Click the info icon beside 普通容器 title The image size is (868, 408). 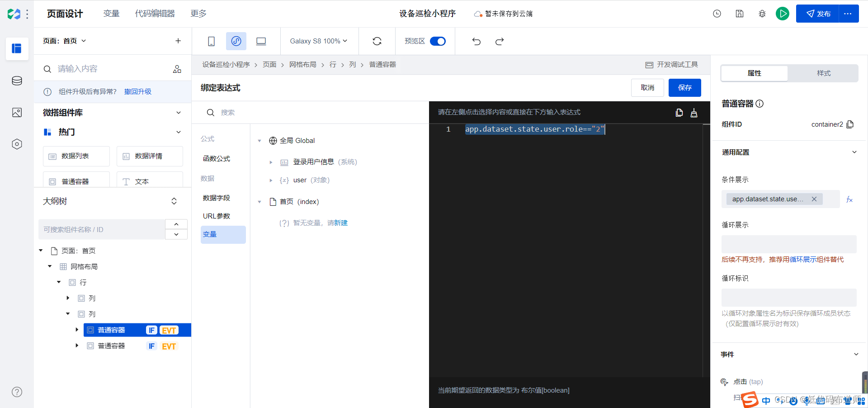(x=759, y=104)
